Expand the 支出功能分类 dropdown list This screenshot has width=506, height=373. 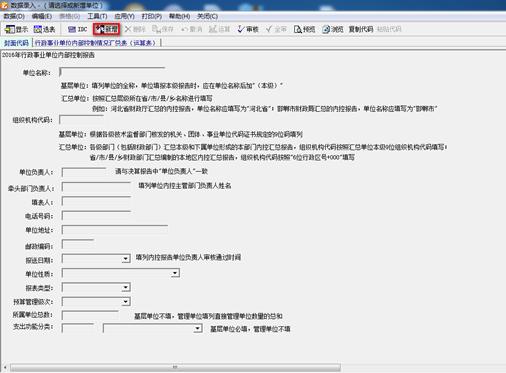(198, 329)
